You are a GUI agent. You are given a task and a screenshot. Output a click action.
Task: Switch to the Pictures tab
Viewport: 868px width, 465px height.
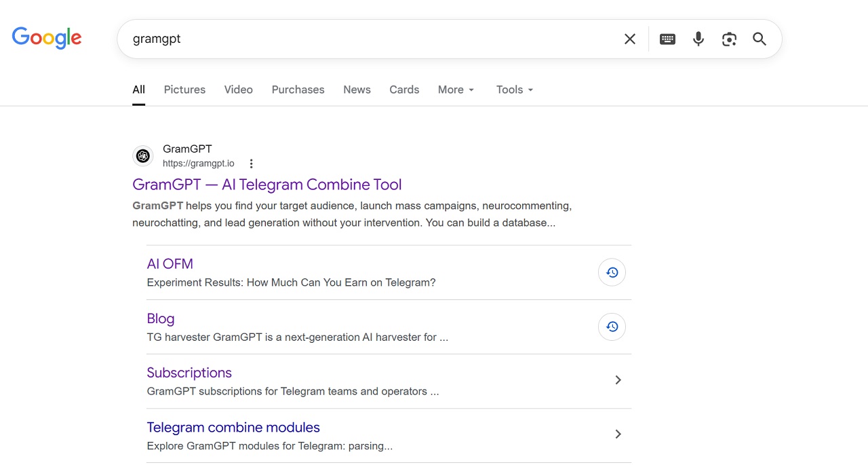tap(184, 90)
